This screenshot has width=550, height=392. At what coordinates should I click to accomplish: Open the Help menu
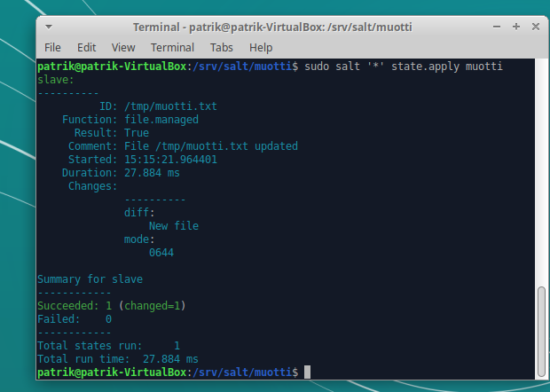(261, 47)
